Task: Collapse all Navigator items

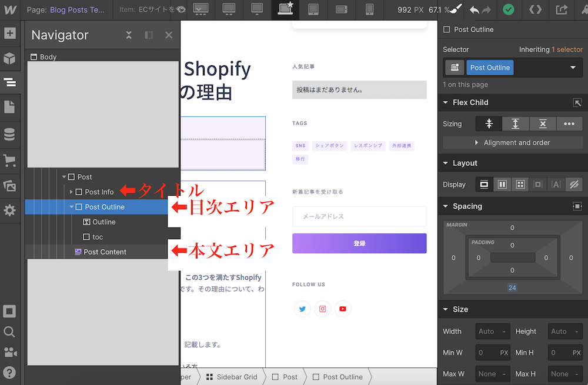Action: pyautogui.click(x=129, y=35)
